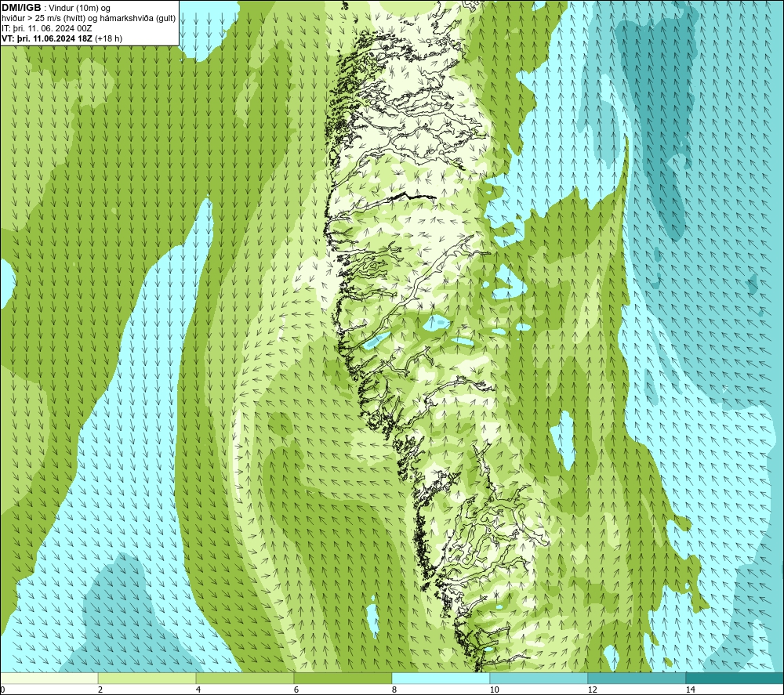
Task: Click the 12–14 m/s teal legend swatch
Action: click(637, 678)
